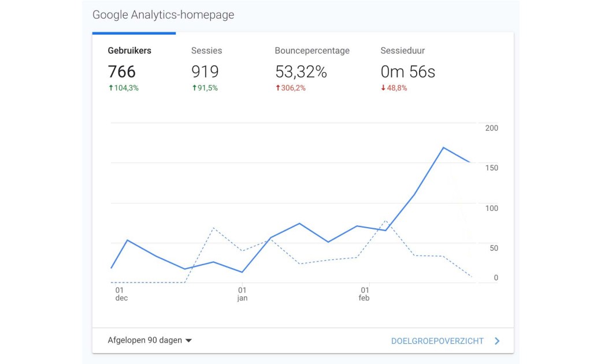
Task: Click the green 104,3% change indicator
Action: [x=124, y=88]
